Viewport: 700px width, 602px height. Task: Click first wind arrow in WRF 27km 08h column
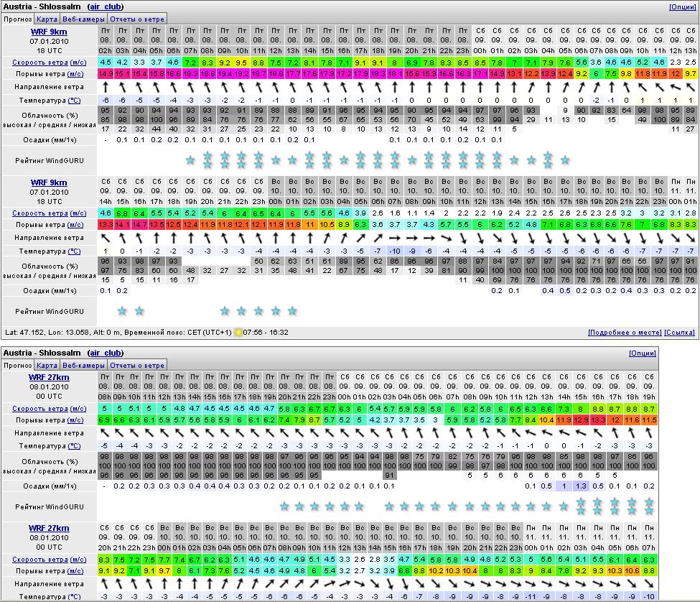coord(105,433)
